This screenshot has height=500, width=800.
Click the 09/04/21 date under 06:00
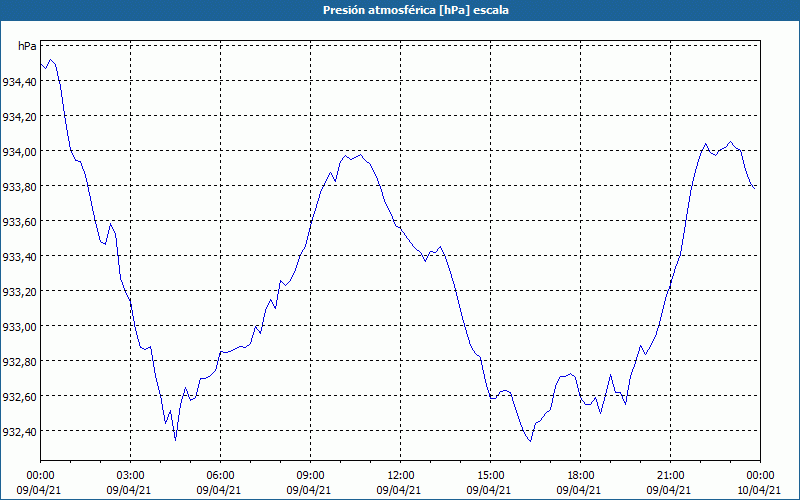219,490
